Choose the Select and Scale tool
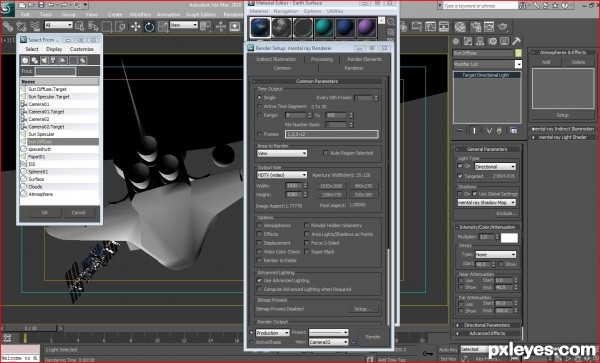The width and height of the screenshot is (600, 363). (x=163, y=26)
